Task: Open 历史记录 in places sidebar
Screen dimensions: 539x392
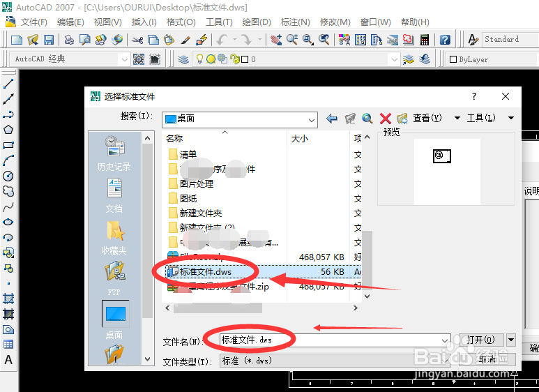Action: (115, 153)
